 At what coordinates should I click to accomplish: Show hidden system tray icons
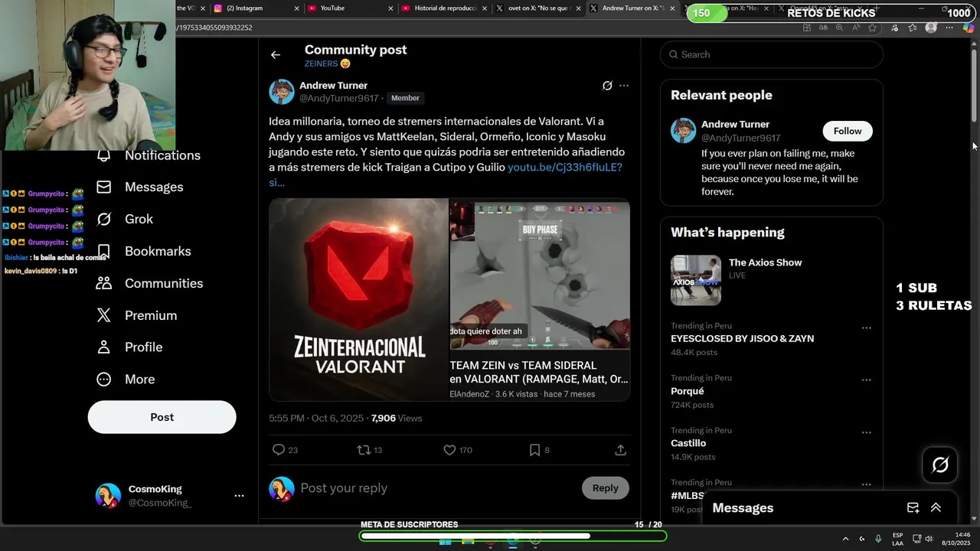[845, 539]
